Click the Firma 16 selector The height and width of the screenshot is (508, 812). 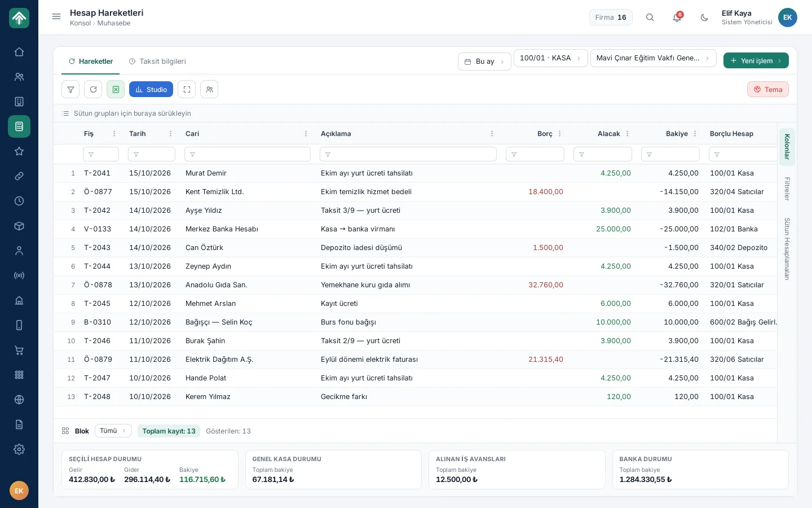(x=611, y=17)
